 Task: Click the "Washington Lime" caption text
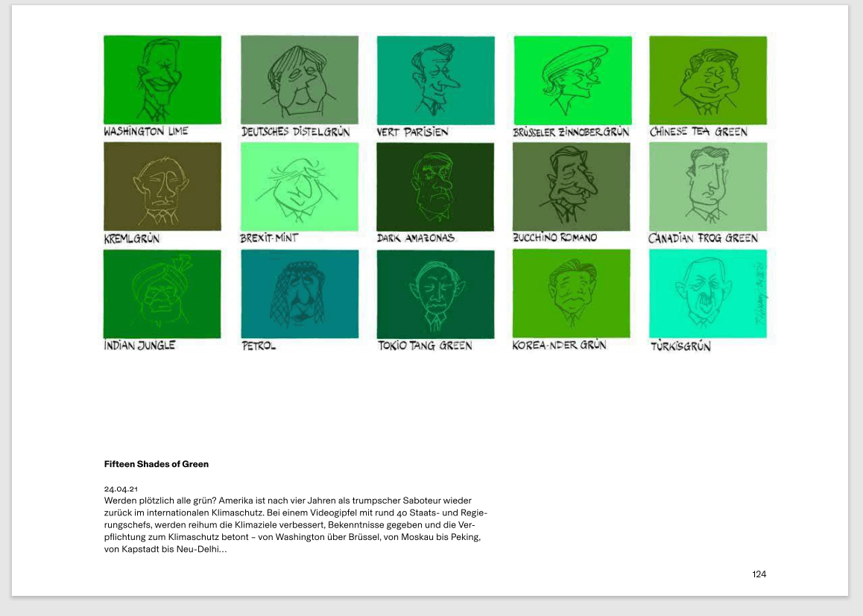(146, 132)
